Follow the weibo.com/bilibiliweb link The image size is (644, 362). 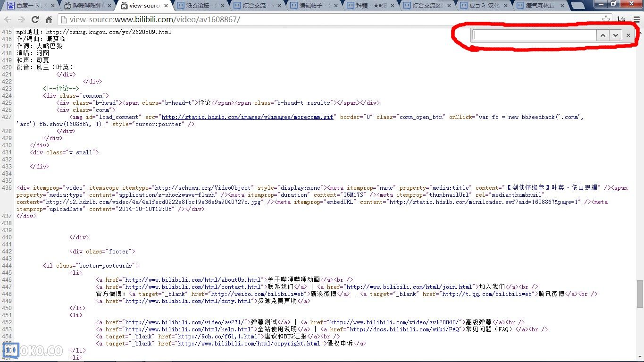[x=250, y=294]
